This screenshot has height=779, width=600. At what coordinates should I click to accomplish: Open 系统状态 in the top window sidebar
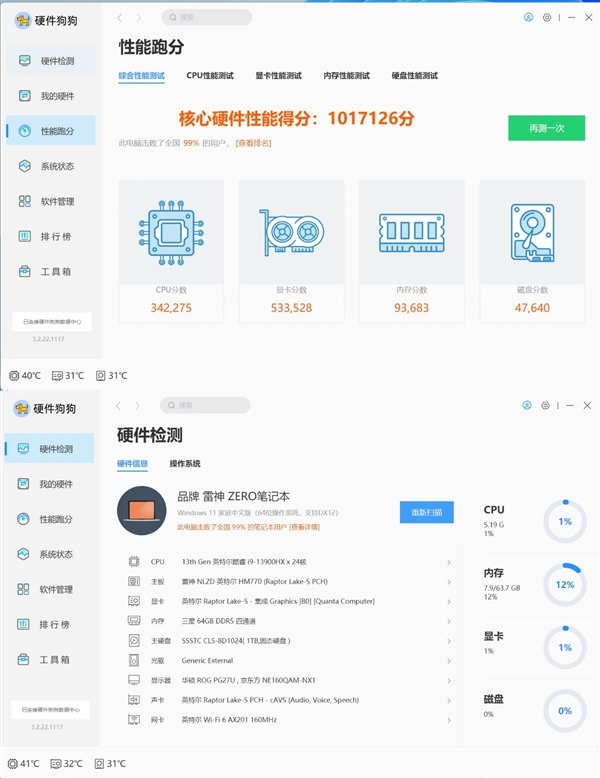pyautogui.click(x=51, y=166)
